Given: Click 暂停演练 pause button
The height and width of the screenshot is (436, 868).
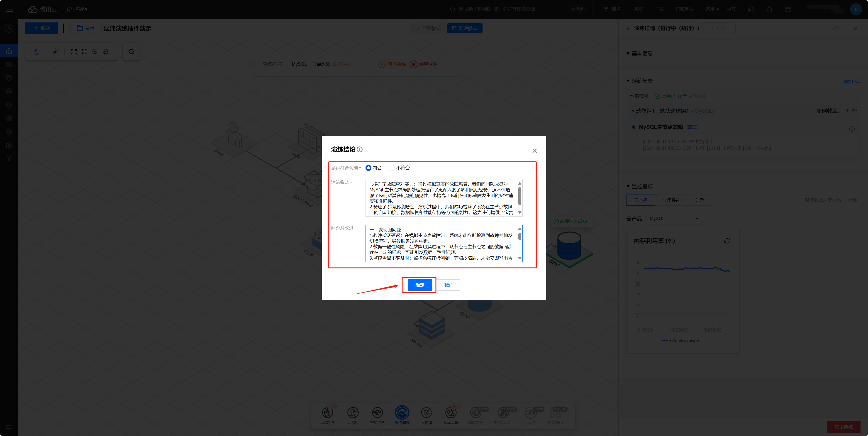Looking at the screenshot, I should (392, 64).
